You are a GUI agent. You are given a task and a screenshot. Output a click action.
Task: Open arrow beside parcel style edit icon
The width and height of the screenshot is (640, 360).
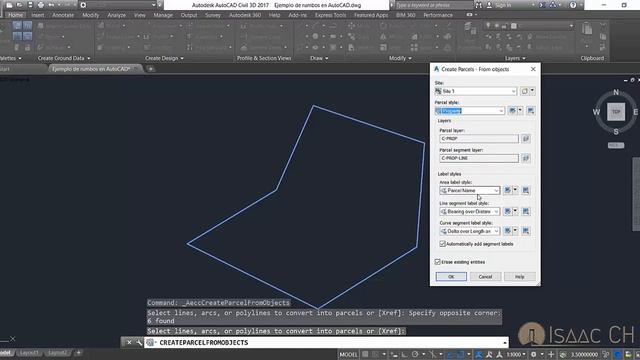520,111
